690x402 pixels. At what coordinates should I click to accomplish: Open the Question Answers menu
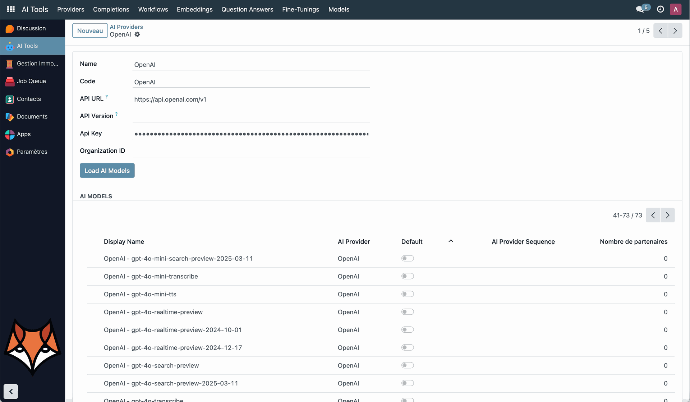point(247,9)
